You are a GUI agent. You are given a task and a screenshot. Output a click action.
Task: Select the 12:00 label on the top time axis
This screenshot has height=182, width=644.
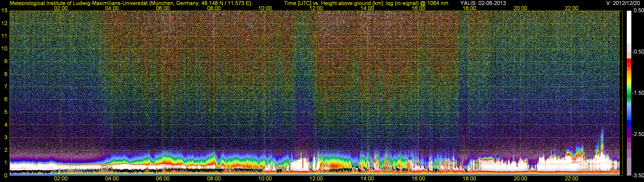[316, 8]
